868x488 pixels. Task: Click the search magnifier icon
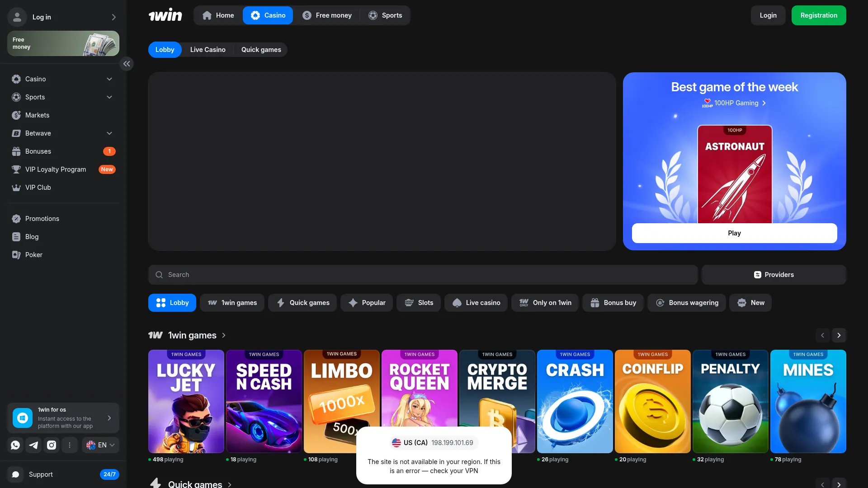tap(159, 275)
